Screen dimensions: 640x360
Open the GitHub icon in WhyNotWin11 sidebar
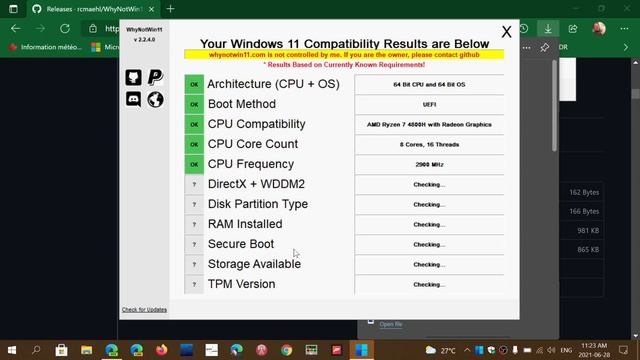[x=133, y=77]
